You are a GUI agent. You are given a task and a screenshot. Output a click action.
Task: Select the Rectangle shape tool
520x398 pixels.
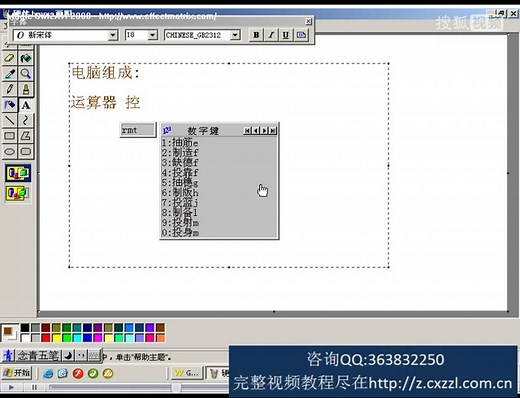(10, 136)
